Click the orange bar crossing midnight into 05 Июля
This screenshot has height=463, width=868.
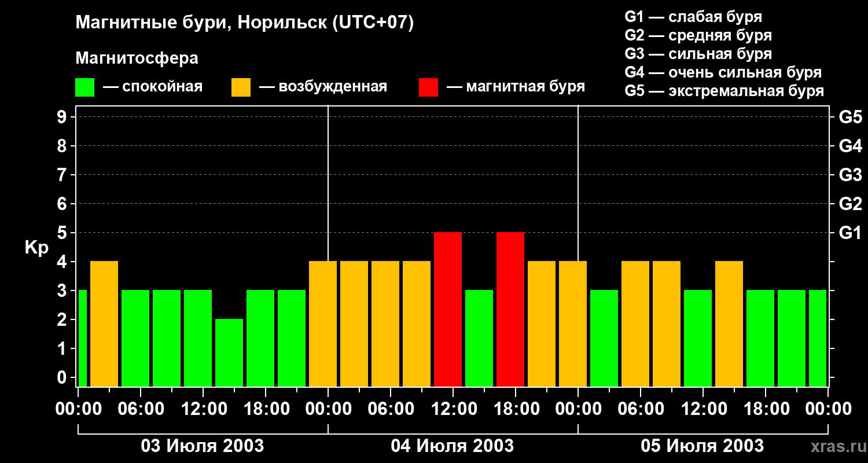[x=573, y=324]
